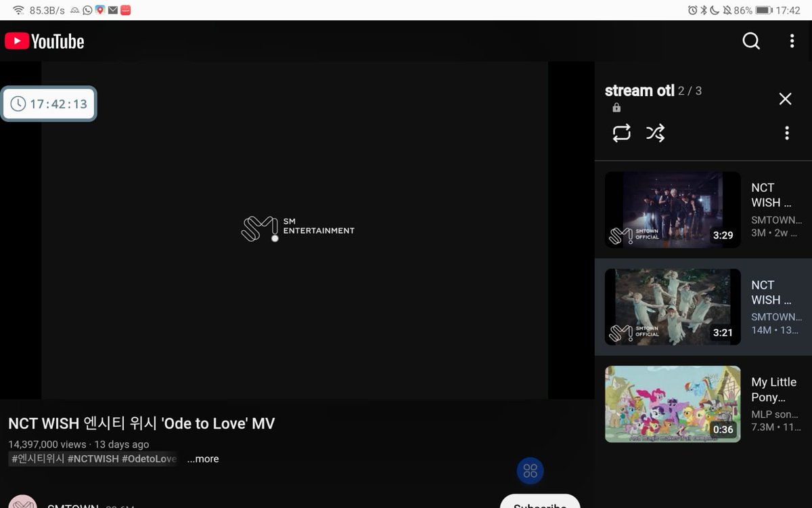Tap the floating clock widget 17:42:13
The image size is (812, 508).
point(49,104)
